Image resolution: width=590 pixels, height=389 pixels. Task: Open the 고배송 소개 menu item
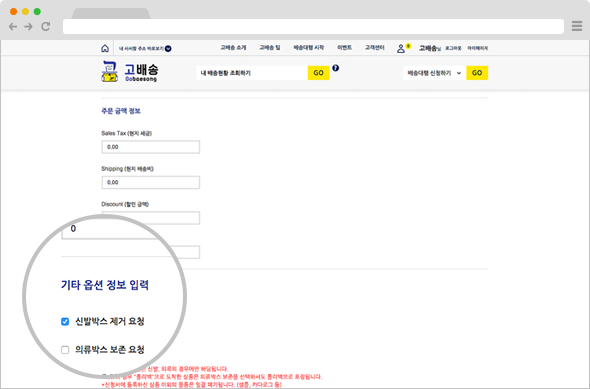(233, 48)
